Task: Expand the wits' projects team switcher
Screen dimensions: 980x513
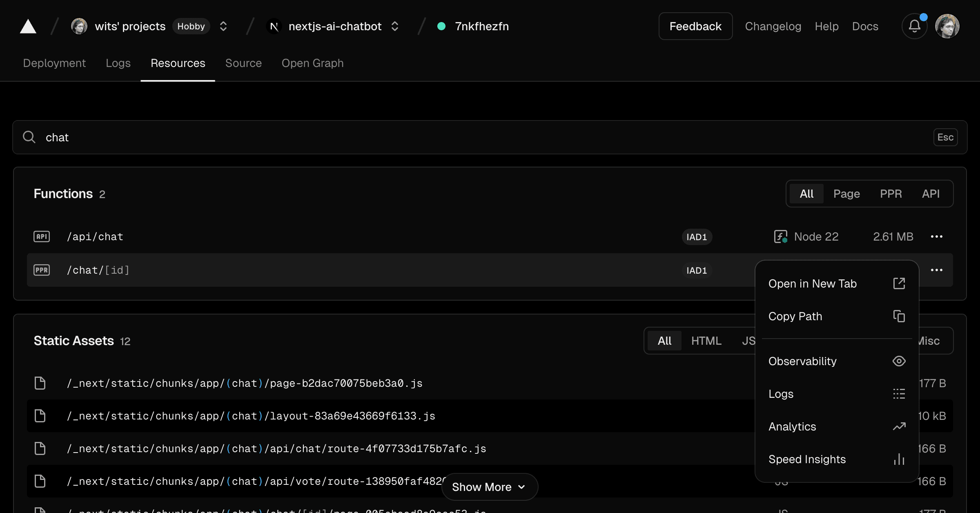Action: coord(223,26)
